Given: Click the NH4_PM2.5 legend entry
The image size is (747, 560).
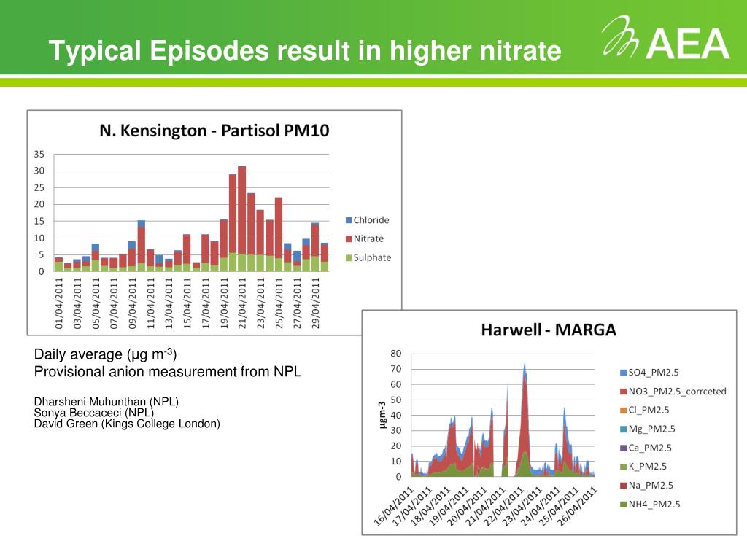Looking at the screenshot, I should click(x=650, y=505).
